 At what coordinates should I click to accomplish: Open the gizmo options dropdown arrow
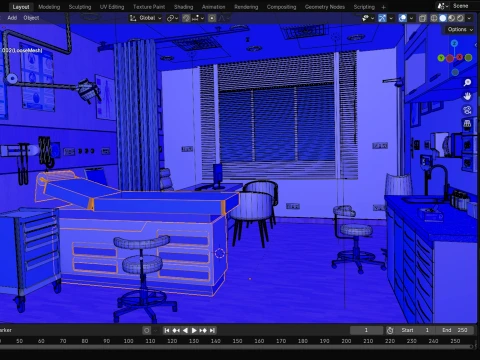tap(391, 18)
